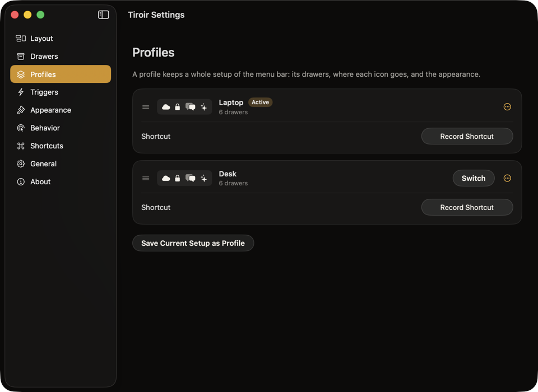Click "6 drawers" under Desk
538x392 pixels.
233,183
